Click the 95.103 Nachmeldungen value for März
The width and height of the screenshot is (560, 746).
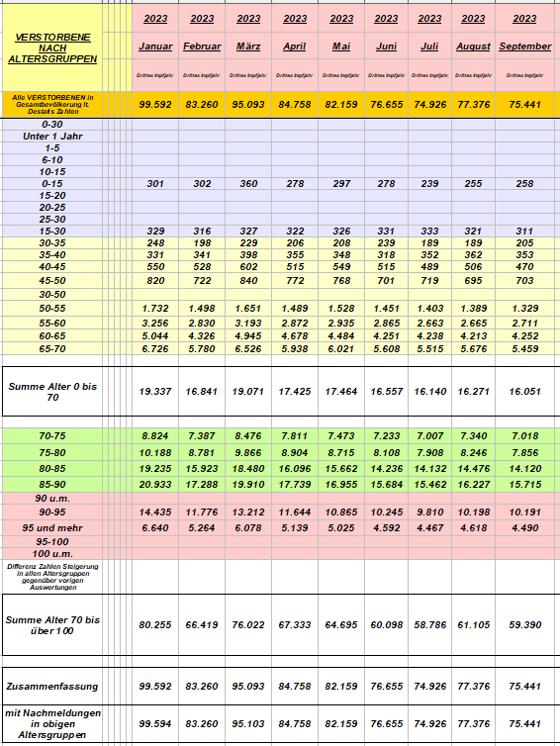[x=248, y=724]
